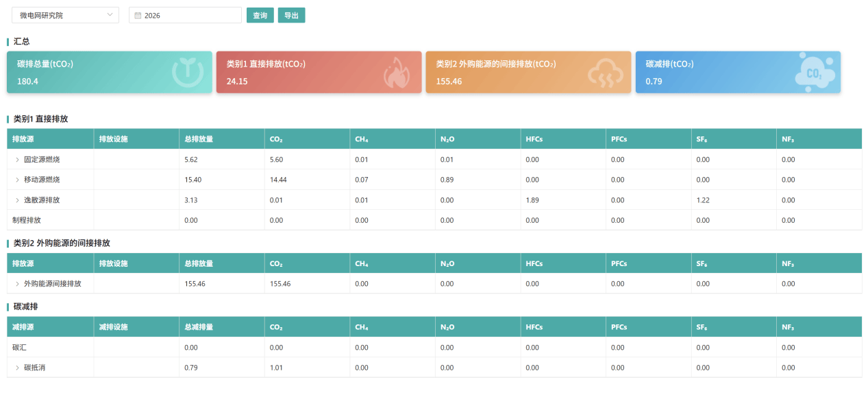
Task: Click 14.44 CO₂ value for 移动源燃烧
Action: pos(278,180)
